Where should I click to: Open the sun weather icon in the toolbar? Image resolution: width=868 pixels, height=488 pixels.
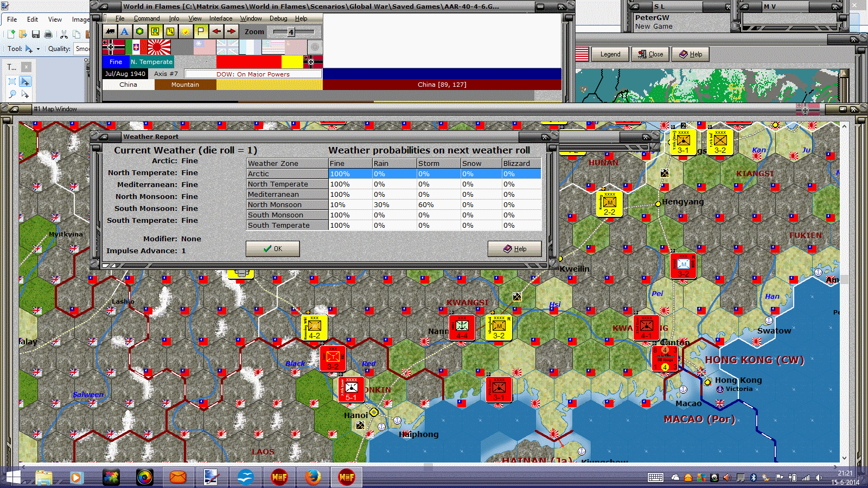186,31
